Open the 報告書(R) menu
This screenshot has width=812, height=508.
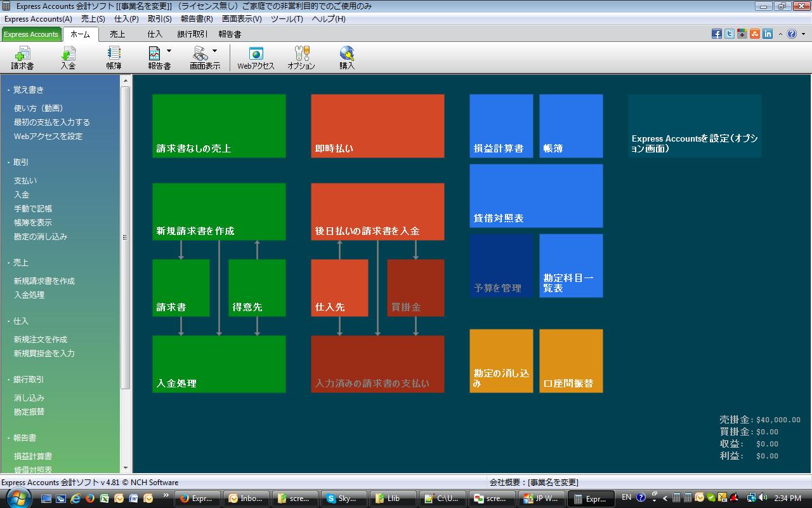[197, 19]
